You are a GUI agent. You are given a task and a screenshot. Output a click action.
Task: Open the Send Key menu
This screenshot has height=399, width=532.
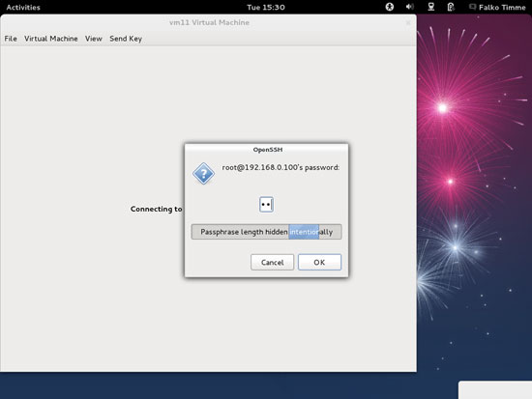pyautogui.click(x=126, y=39)
